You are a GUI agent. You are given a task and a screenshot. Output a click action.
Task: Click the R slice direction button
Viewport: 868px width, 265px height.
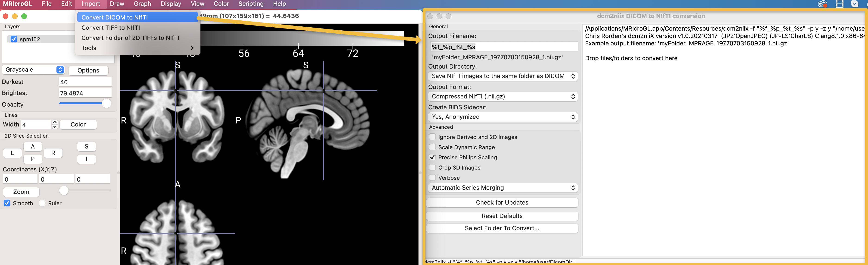click(53, 153)
